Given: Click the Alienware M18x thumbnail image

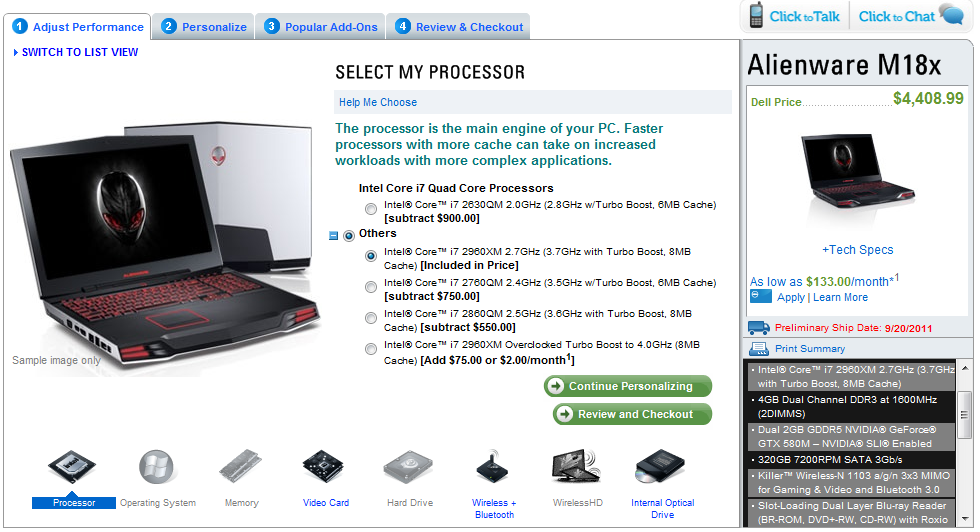Looking at the screenshot, I should (x=858, y=173).
